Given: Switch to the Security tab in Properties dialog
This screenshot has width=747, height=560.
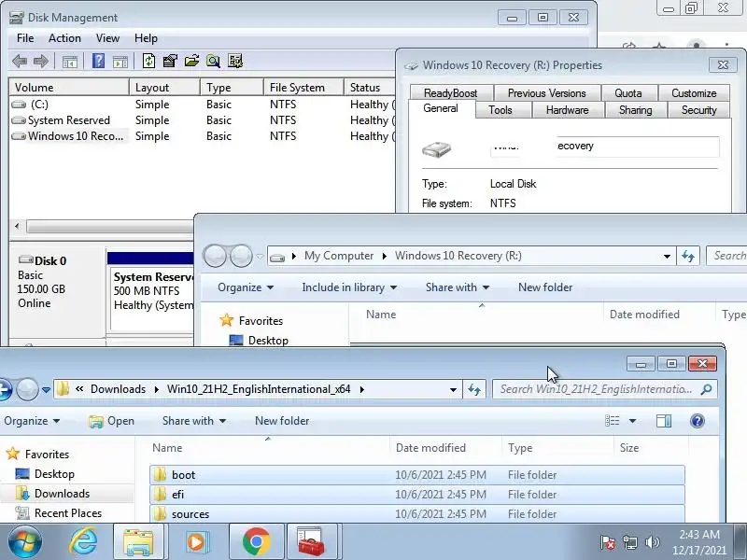Looking at the screenshot, I should [x=698, y=110].
